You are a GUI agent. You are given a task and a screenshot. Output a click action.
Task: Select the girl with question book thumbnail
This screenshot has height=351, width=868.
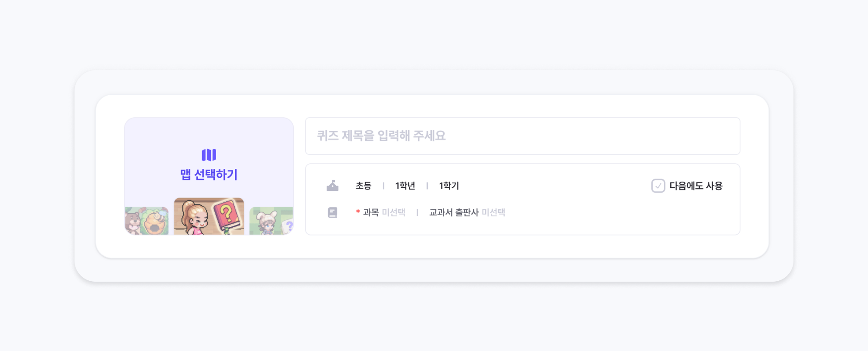pos(209,216)
